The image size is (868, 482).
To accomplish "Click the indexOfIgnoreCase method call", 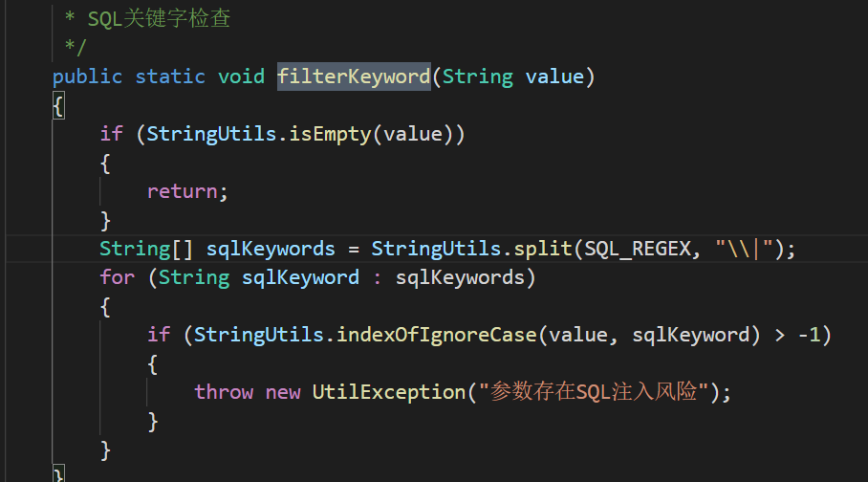I will coord(437,335).
